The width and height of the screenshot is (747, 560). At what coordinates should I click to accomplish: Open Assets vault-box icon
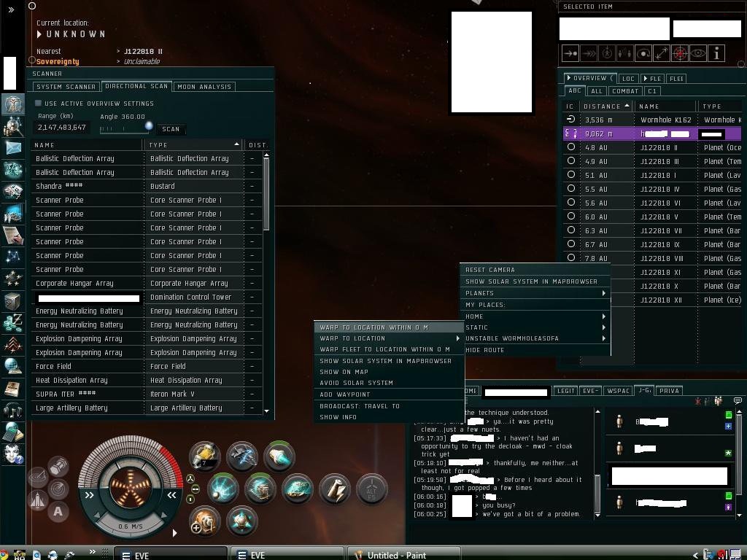point(13,300)
